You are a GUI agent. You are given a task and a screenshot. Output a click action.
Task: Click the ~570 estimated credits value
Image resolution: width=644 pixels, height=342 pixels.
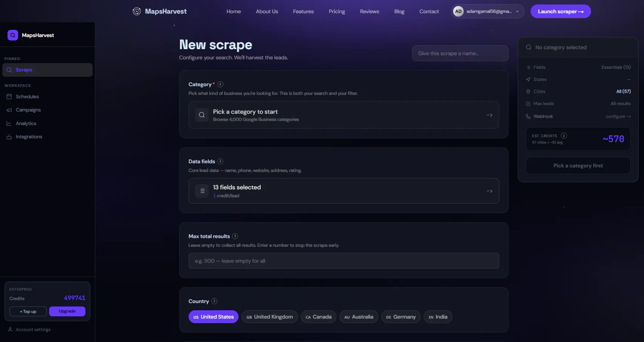click(x=613, y=139)
